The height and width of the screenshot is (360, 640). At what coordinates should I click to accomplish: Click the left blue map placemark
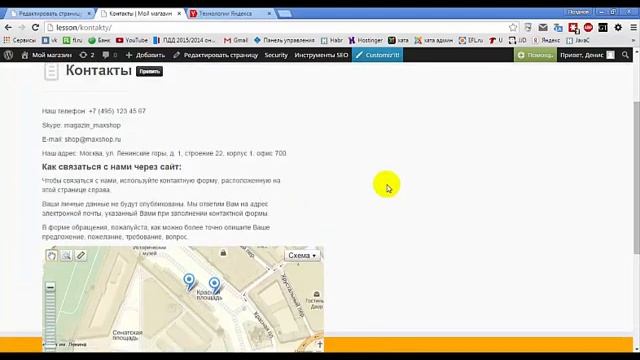pos(189,282)
